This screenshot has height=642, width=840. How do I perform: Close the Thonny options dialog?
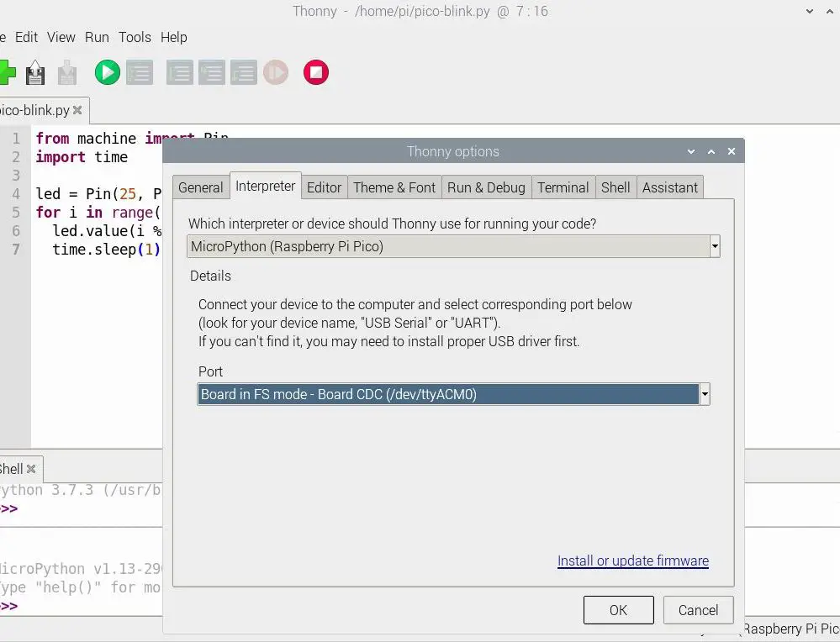pyautogui.click(x=732, y=151)
